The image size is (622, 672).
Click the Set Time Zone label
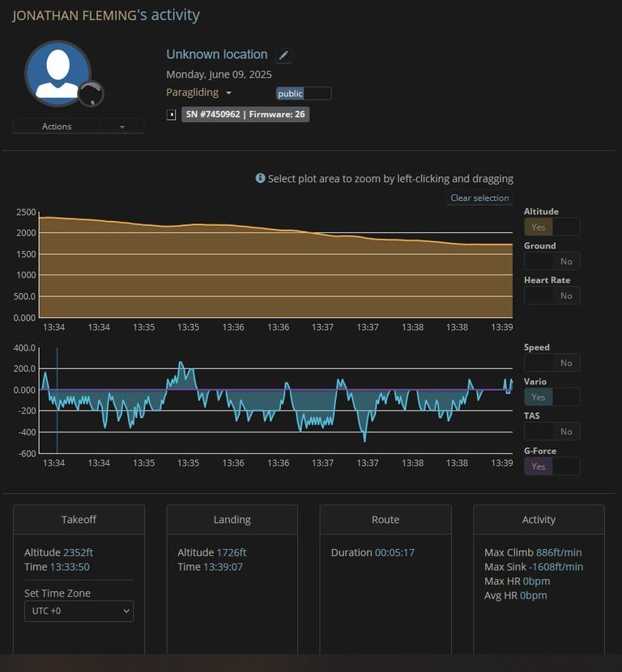point(58,593)
